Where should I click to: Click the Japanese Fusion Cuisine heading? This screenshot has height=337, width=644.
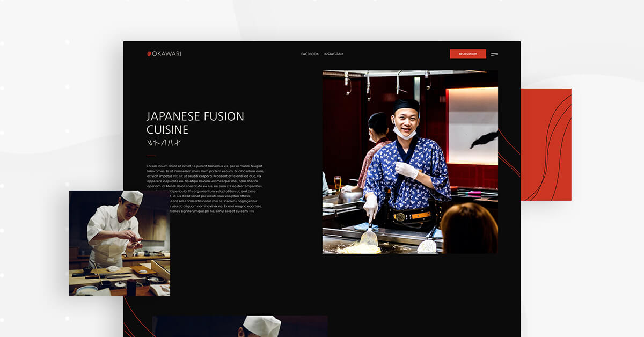[195, 123]
